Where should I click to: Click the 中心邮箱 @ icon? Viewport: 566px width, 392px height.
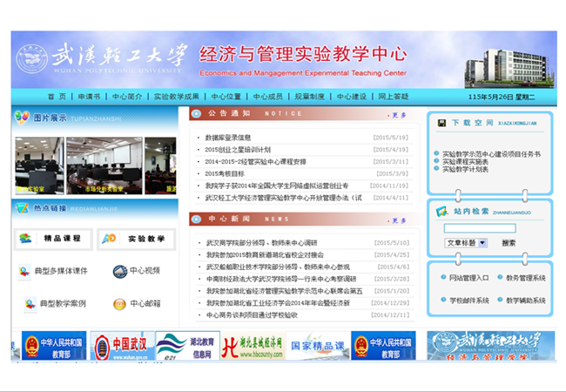pos(119,303)
